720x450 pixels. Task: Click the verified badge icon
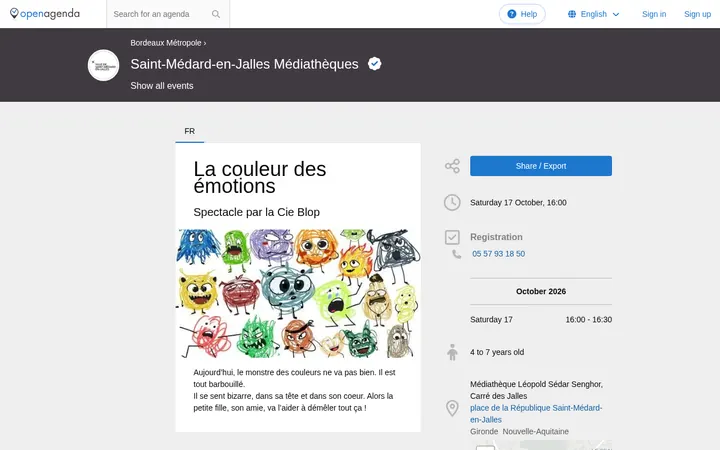coord(375,63)
